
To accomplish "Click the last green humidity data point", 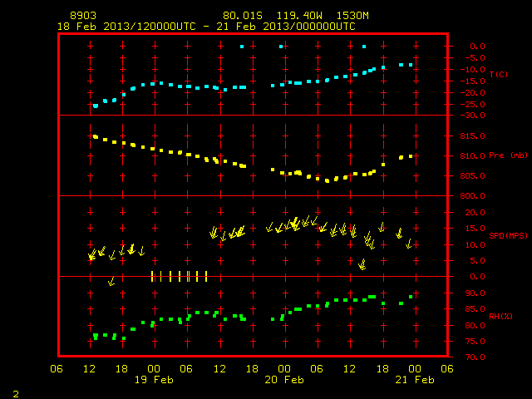I will pos(411,297).
